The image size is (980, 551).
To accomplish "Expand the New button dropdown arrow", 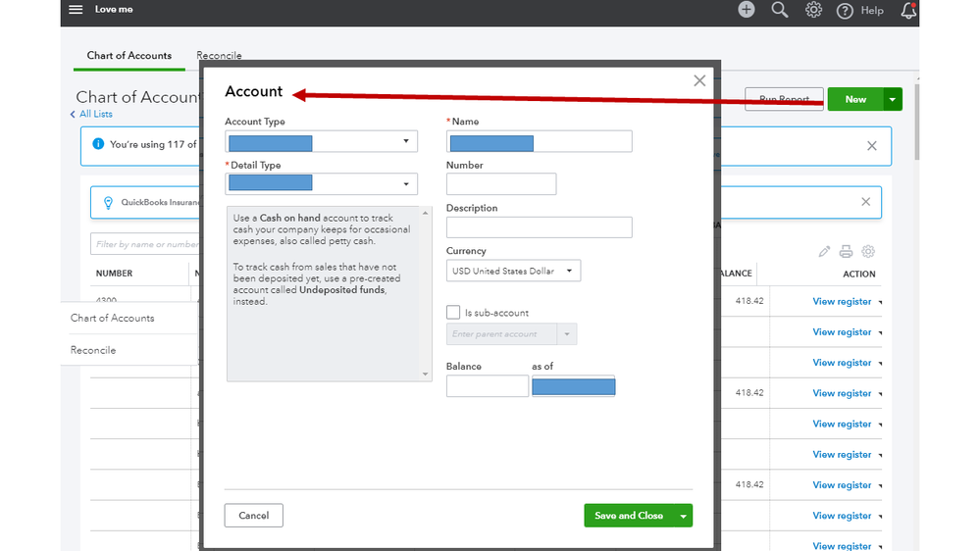I will [x=893, y=99].
